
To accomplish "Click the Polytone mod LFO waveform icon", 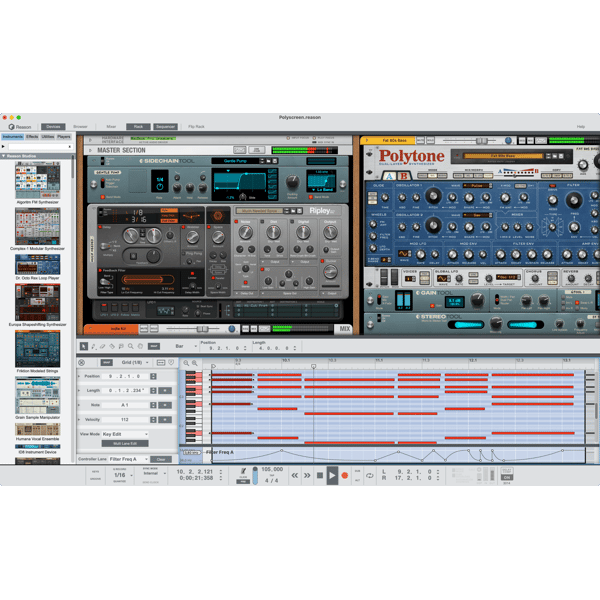I will [403, 254].
